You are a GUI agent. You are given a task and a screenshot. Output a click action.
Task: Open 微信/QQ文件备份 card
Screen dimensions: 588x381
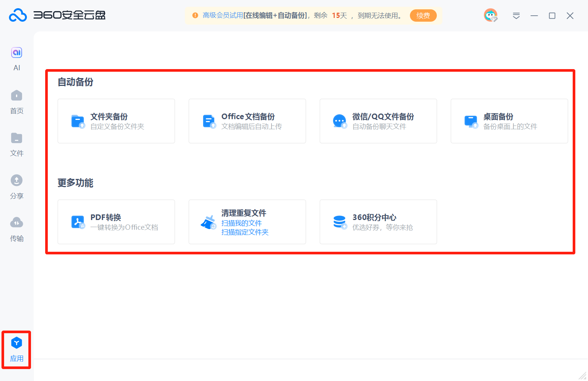(378, 121)
